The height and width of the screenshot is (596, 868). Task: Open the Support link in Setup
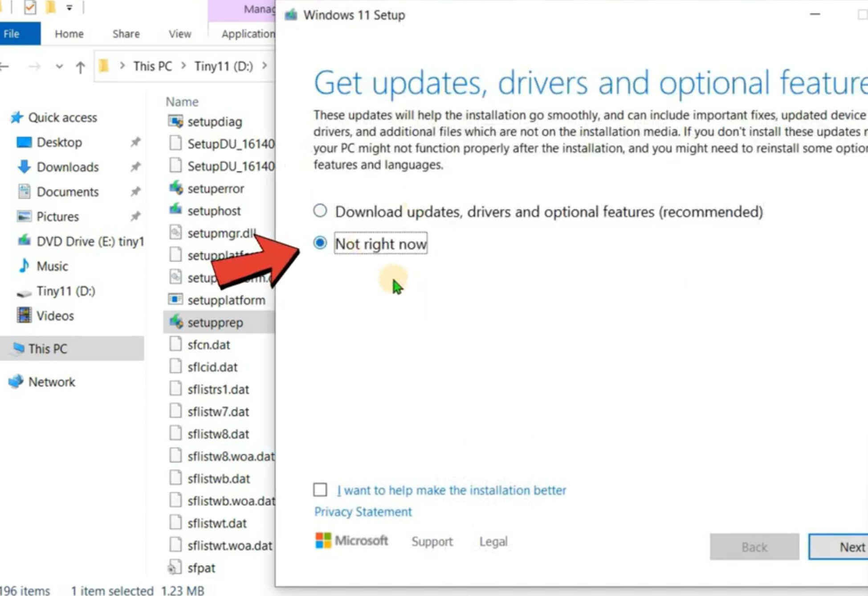pyautogui.click(x=432, y=541)
